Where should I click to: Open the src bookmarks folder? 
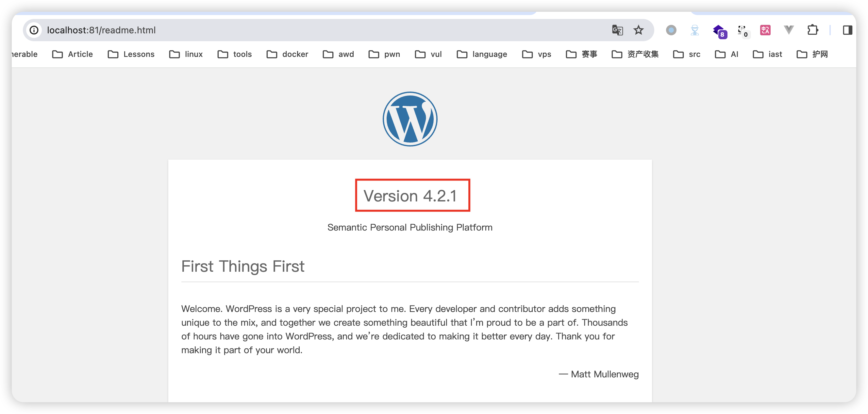click(x=687, y=54)
